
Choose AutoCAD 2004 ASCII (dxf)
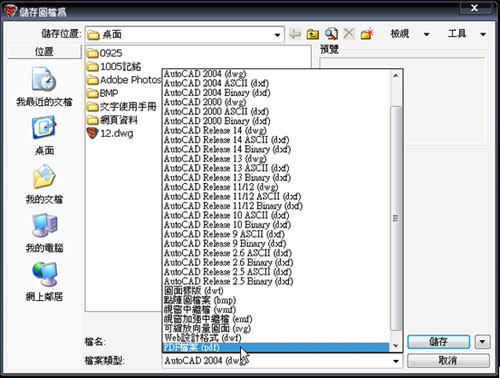276,83
